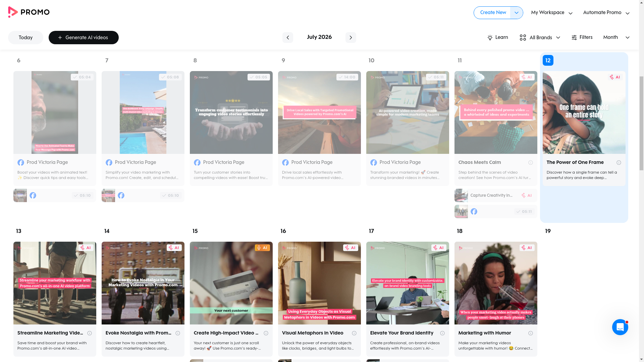This screenshot has width=644, height=362.
Task: Click Elevate Your Brand Identity title
Action: click(402, 333)
